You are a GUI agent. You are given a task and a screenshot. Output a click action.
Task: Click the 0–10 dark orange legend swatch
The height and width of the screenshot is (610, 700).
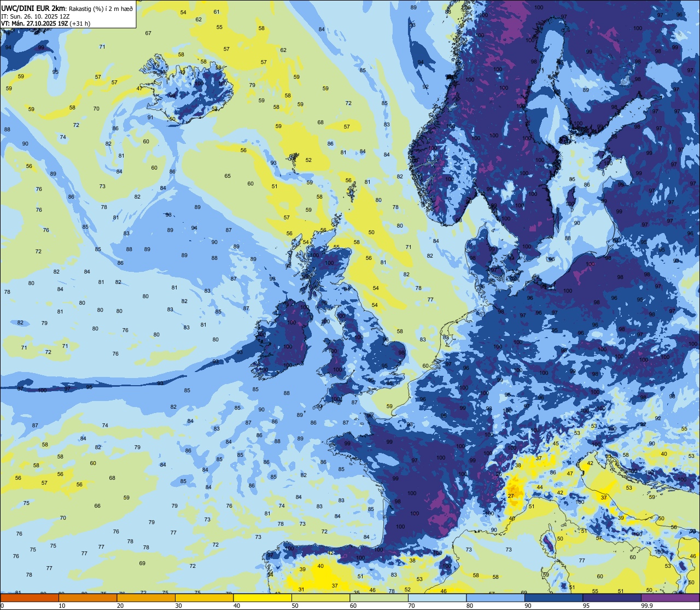[x=30, y=597]
